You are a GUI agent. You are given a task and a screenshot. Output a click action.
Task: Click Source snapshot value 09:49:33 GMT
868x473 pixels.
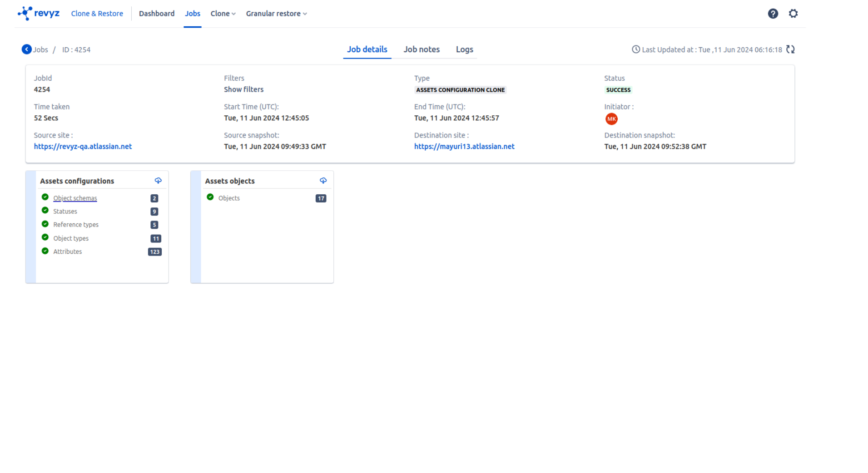[275, 147]
